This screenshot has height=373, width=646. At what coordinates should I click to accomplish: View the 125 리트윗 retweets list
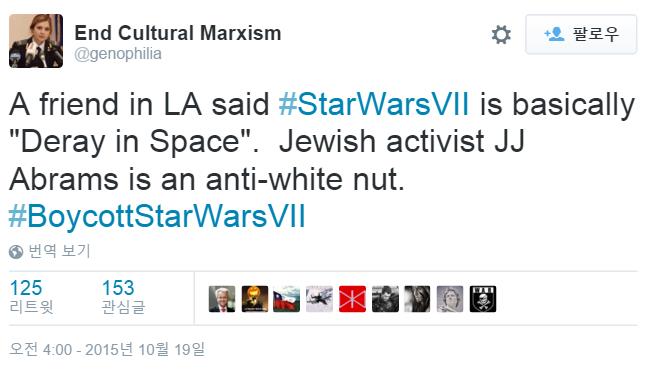[31, 297]
